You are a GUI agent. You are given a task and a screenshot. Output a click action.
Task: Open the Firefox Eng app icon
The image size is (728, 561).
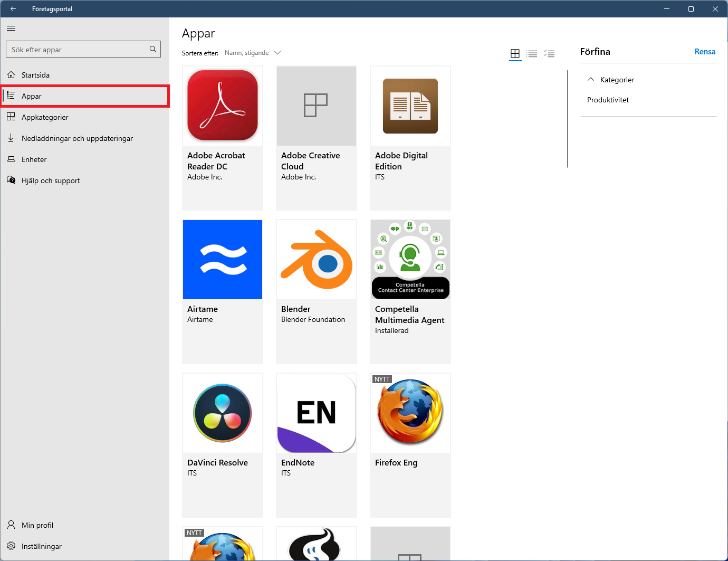point(410,413)
